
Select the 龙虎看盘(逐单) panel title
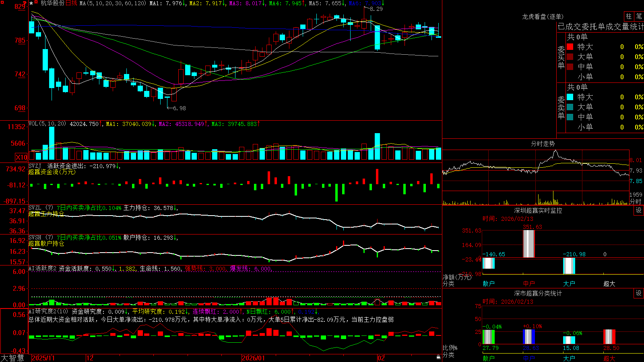click(x=543, y=16)
